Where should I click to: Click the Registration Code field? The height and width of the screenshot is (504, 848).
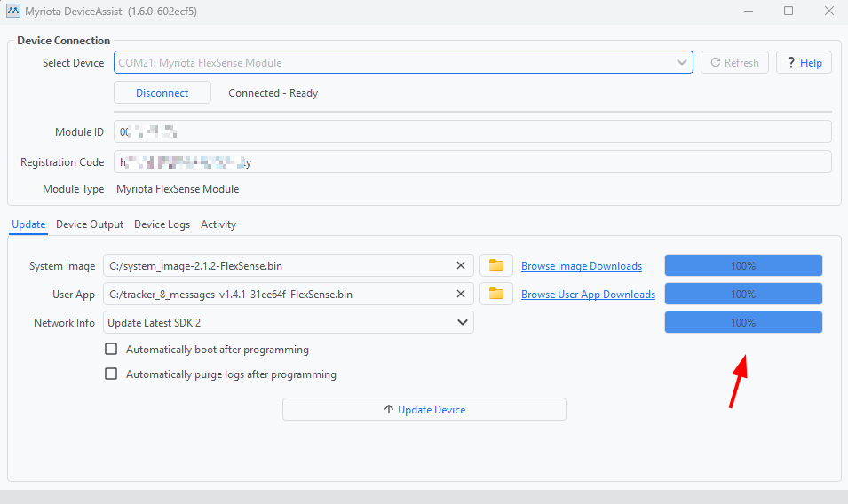472,161
